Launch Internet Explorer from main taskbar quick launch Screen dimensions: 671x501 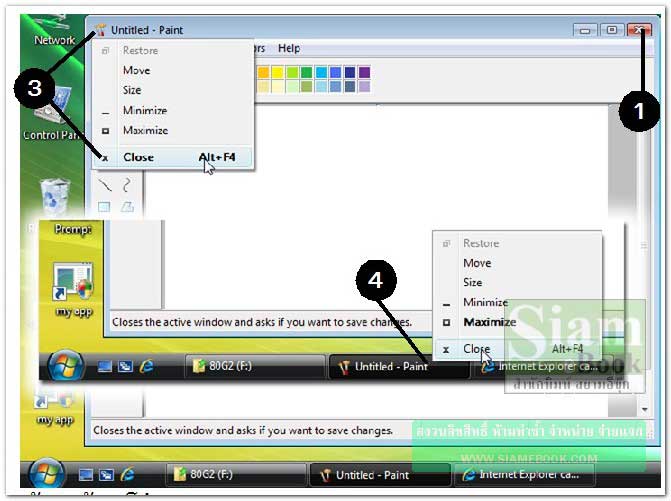click(128, 474)
